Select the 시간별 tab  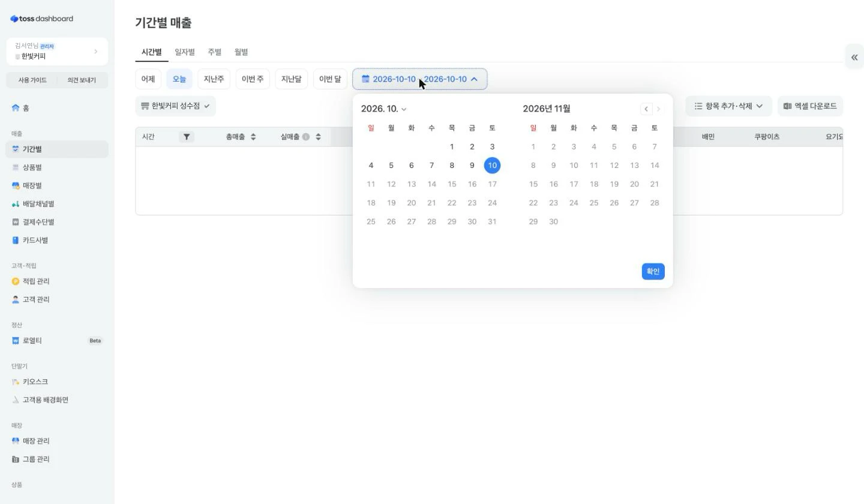pos(151,52)
